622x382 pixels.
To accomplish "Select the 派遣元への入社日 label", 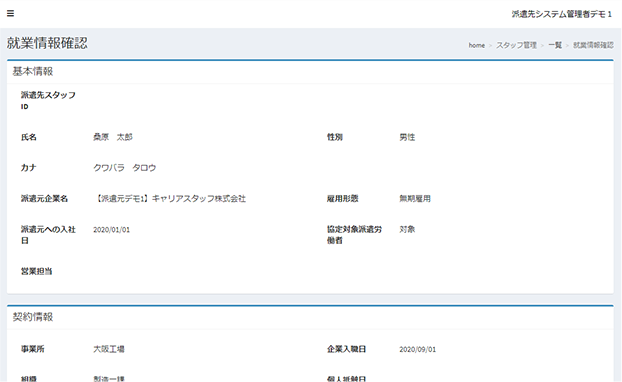I will point(48,235).
